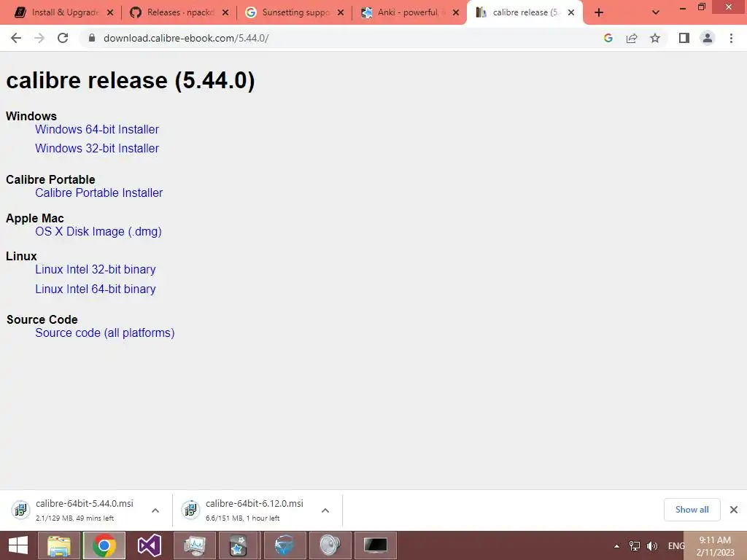
Task: Launch Visual Studio from the taskbar
Action: click(x=149, y=545)
